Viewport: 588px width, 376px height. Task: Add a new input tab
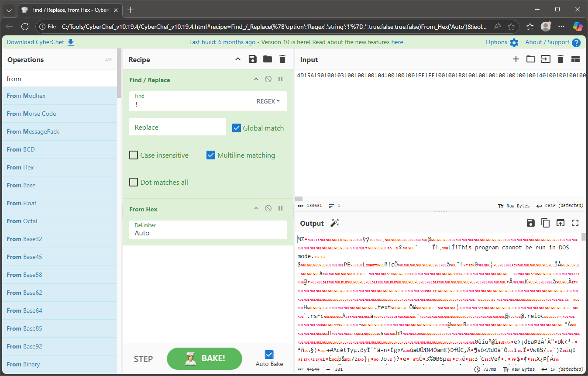coord(516,59)
